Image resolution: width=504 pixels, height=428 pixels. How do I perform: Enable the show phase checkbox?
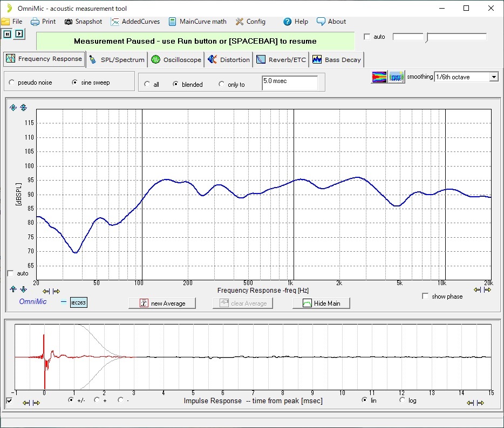(x=425, y=296)
